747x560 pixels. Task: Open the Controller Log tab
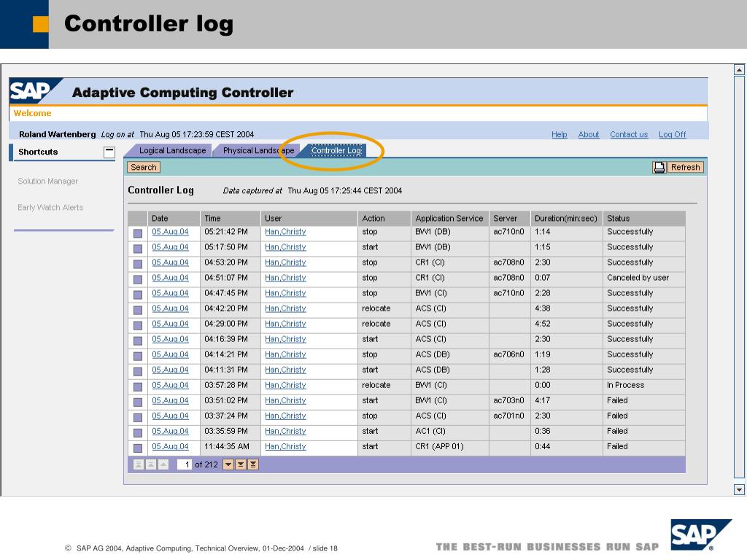(336, 150)
